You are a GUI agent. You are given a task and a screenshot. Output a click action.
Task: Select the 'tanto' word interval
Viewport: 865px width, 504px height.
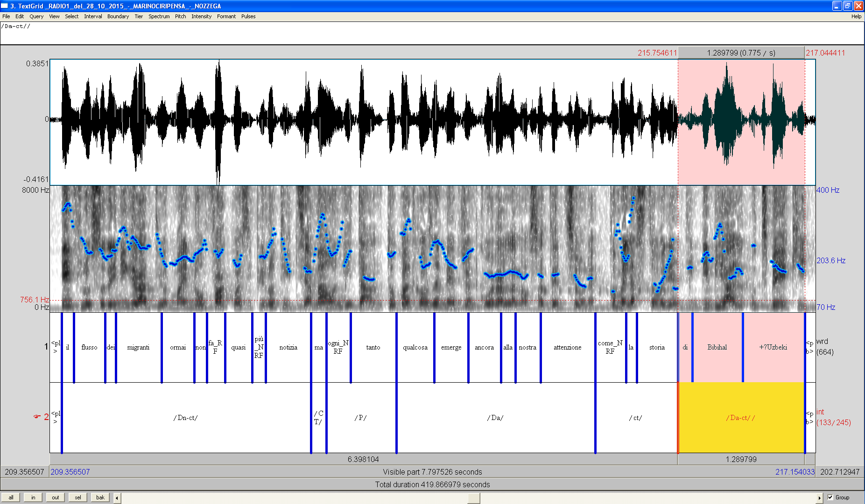(x=373, y=347)
